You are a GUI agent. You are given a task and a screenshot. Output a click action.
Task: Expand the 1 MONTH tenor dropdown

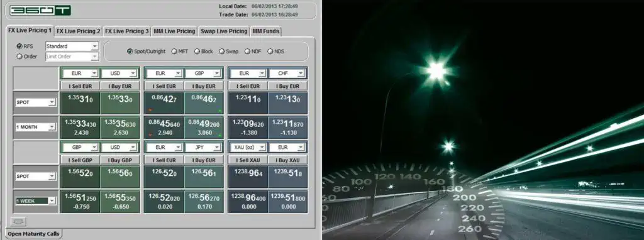click(35, 127)
